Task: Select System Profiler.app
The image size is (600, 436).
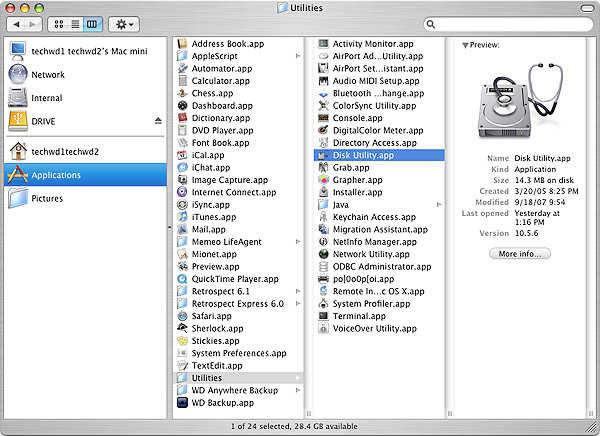Action: (x=364, y=304)
